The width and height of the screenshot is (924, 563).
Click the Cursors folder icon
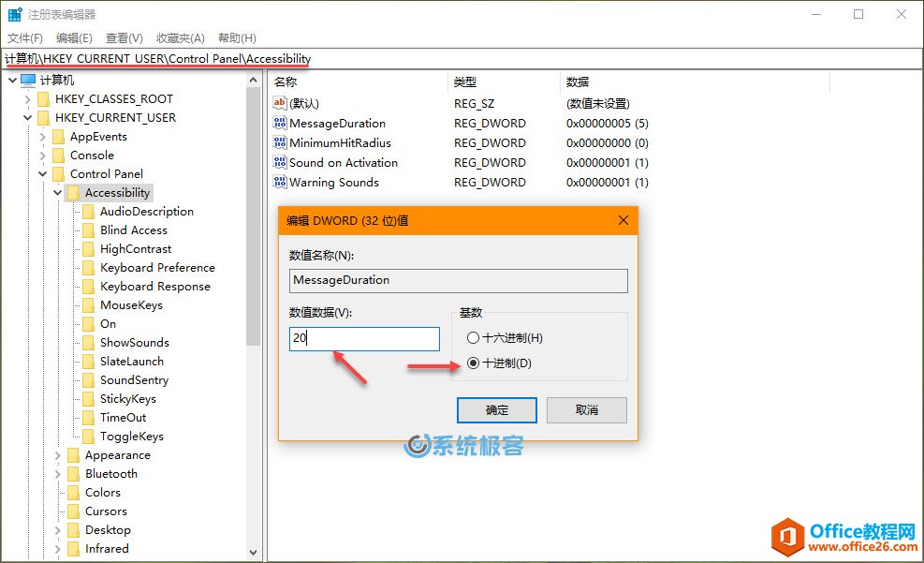click(x=73, y=511)
